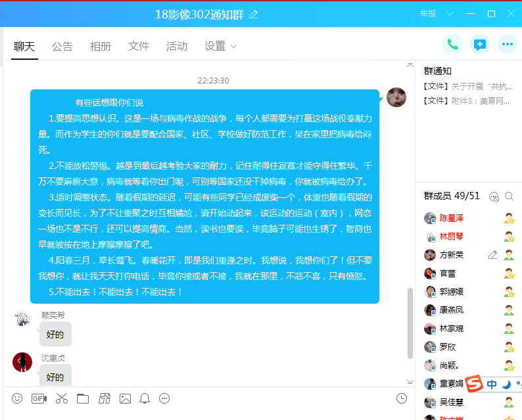Select member 陈星泽 in member list
522x420 pixels.
(x=451, y=218)
